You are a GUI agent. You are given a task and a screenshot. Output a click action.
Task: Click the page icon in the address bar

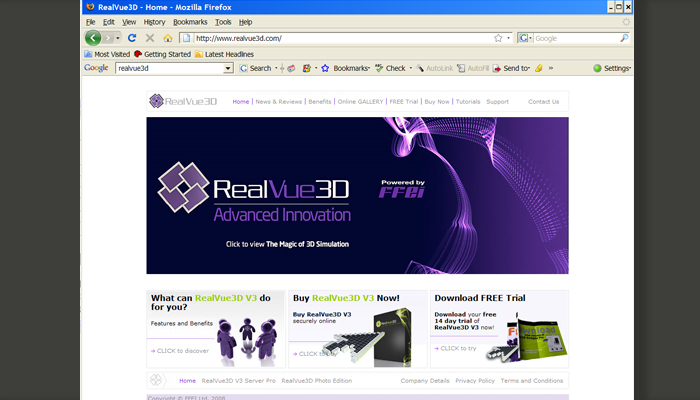click(187, 38)
